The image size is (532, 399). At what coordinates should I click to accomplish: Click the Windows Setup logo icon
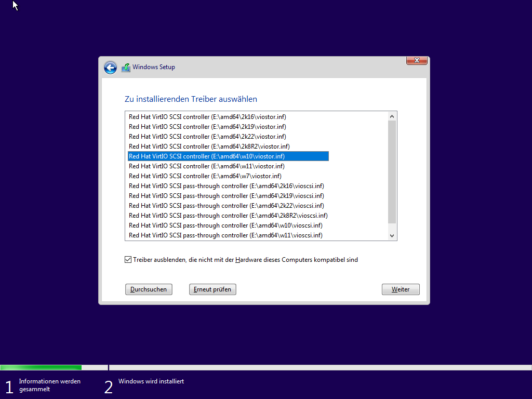(125, 67)
